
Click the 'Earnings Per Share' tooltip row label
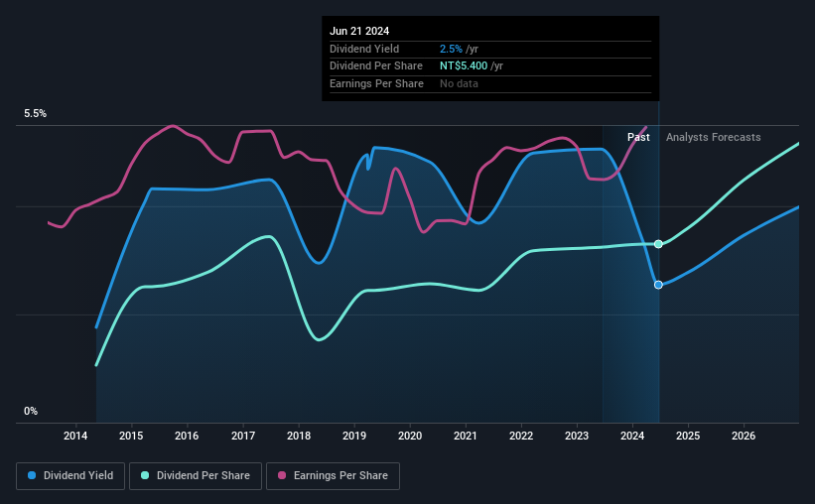click(376, 83)
